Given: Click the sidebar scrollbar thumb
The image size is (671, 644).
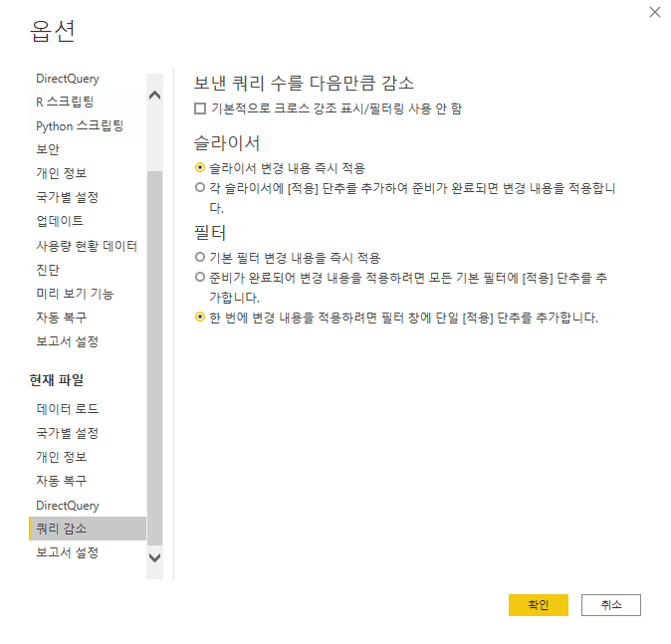Looking at the screenshot, I should pos(154,358).
